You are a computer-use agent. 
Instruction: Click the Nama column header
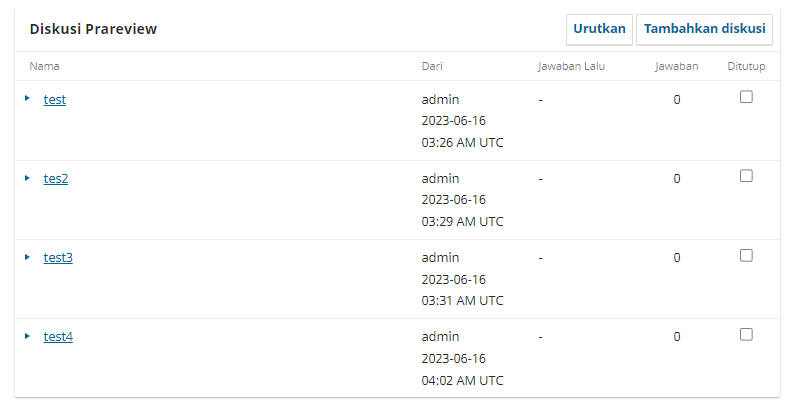point(44,66)
